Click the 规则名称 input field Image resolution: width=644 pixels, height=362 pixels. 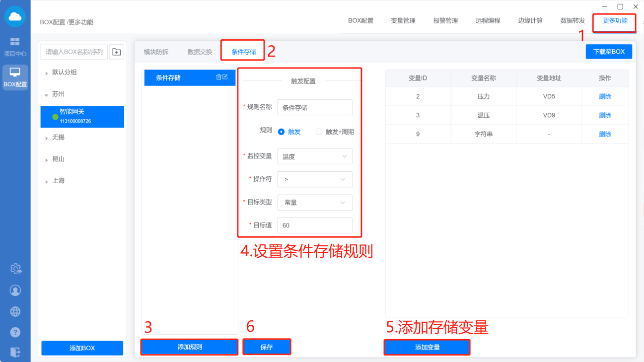pyautogui.click(x=315, y=107)
